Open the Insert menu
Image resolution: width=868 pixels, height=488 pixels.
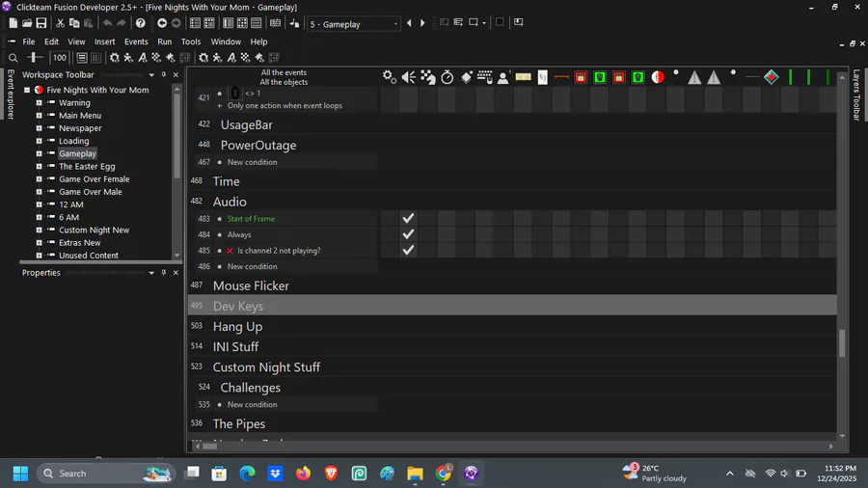(104, 41)
